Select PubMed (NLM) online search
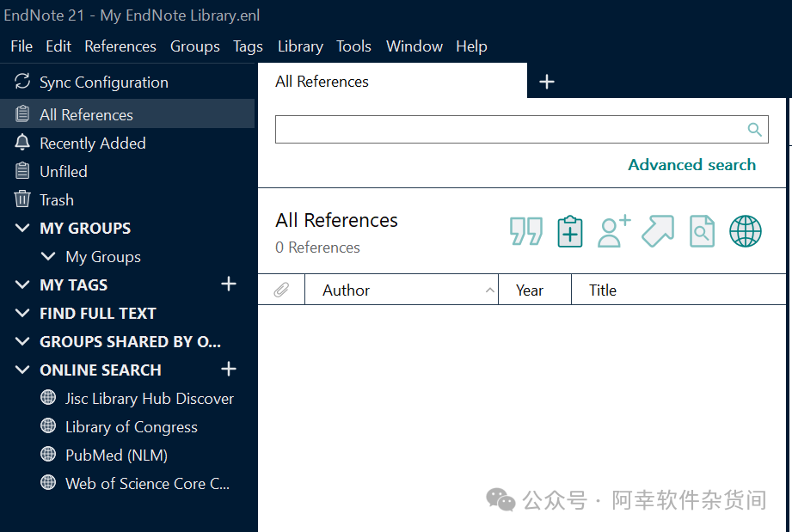 [116, 455]
